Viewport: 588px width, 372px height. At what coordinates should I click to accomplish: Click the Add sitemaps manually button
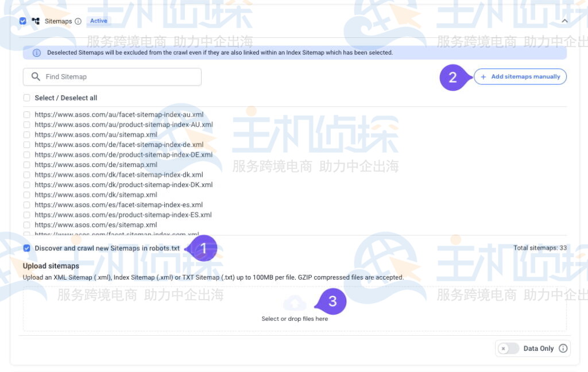pos(520,76)
